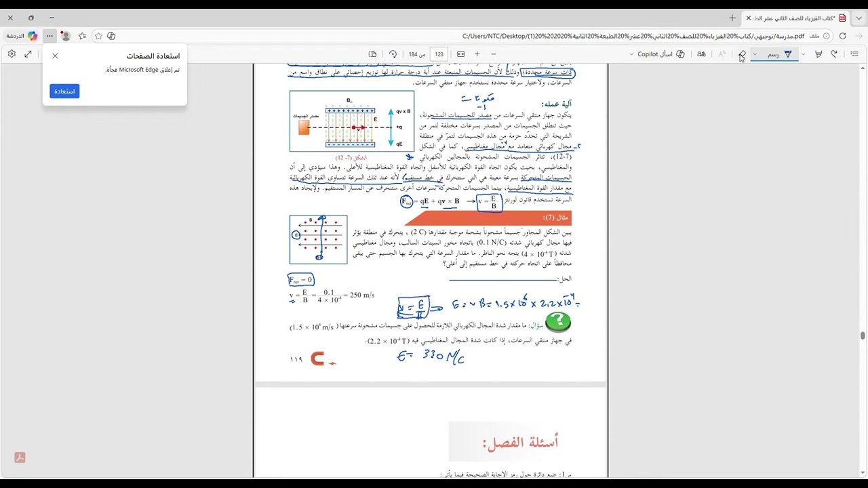Select the Highlight tool
Image resolution: width=868 pixels, height=488 pixels.
point(818,54)
